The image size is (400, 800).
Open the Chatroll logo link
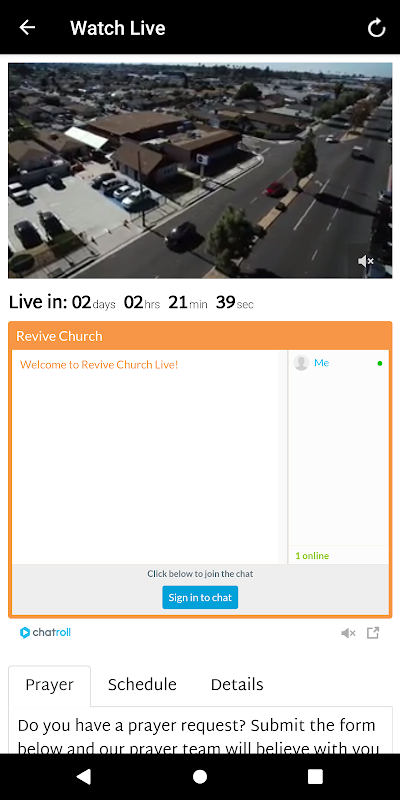pos(45,633)
